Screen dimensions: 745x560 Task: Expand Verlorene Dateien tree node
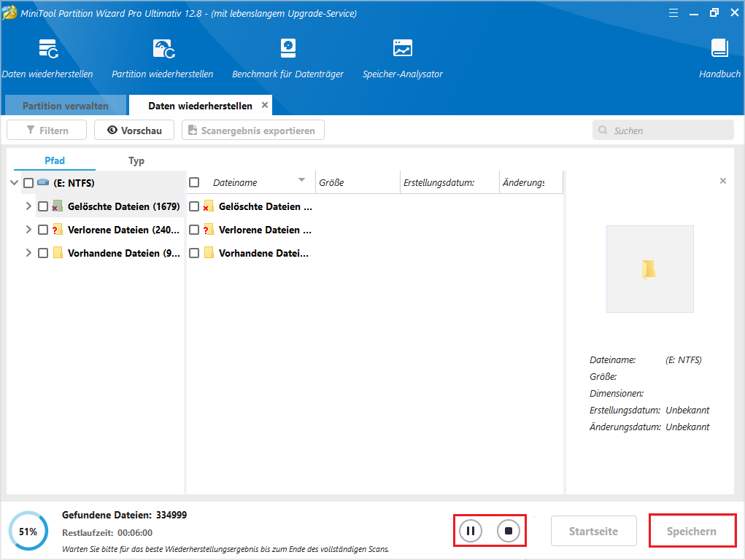pos(28,229)
